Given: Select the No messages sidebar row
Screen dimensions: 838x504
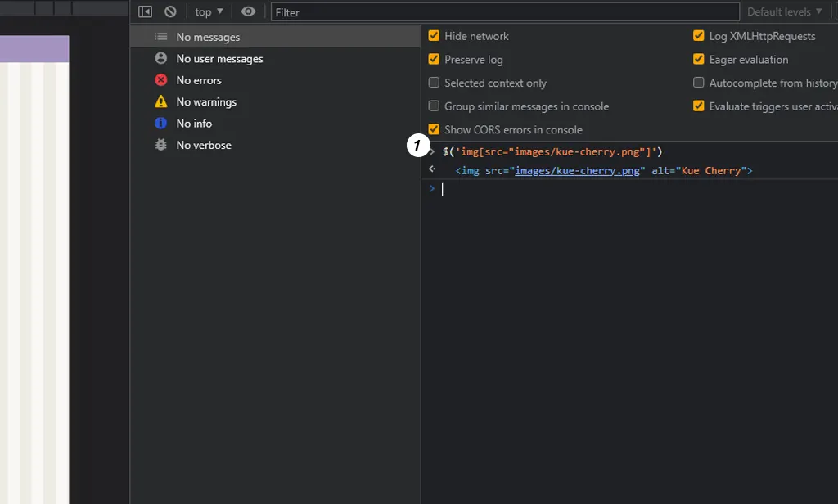Looking at the screenshot, I should click(275, 37).
